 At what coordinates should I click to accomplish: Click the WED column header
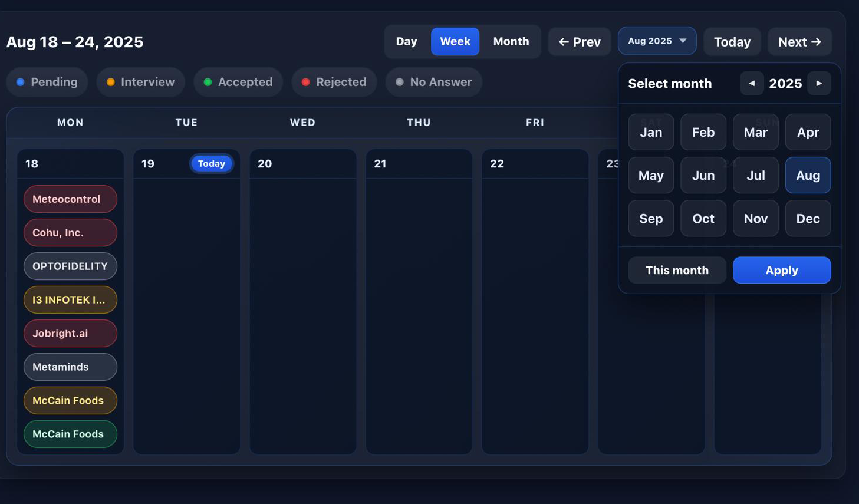pyautogui.click(x=302, y=123)
